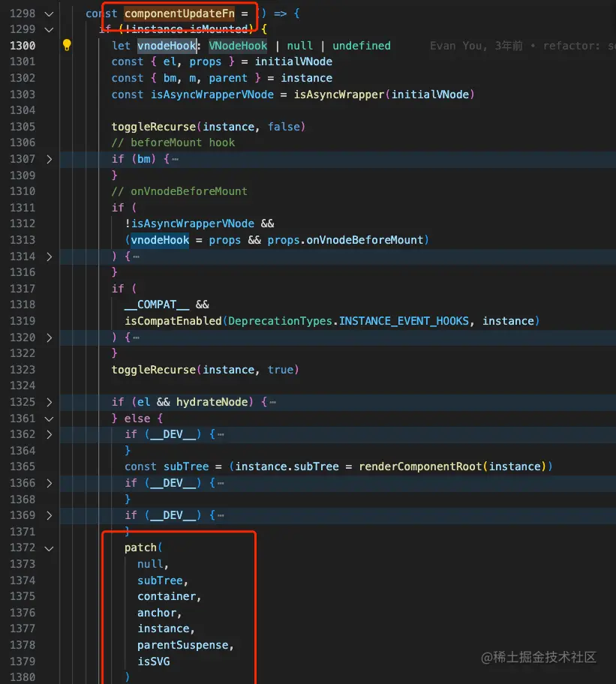The image size is (616, 684).
Task: Click the 'anchor,' argument in patch
Action: click(x=159, y=613)
